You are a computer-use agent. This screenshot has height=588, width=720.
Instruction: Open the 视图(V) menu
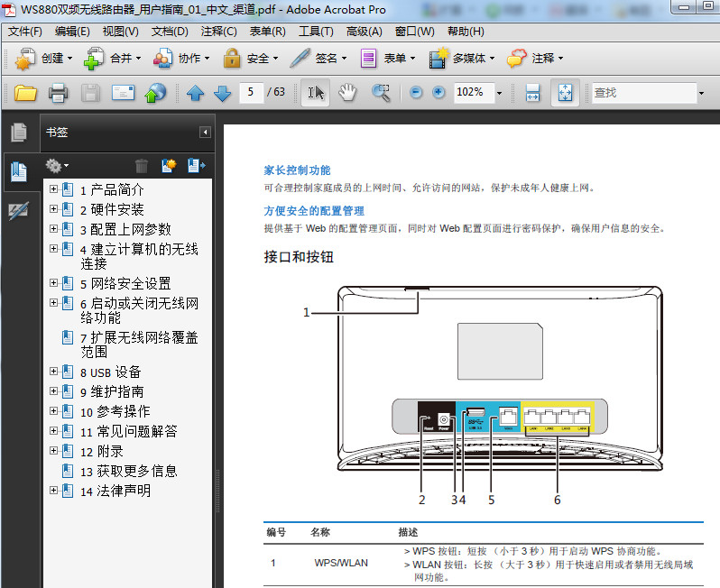pos(121,32)
